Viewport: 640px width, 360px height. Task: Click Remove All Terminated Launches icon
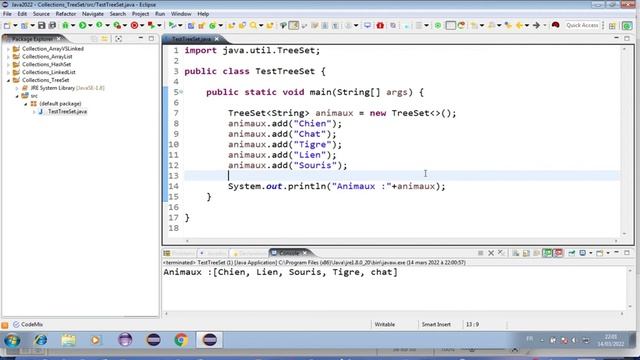[501, 253]
